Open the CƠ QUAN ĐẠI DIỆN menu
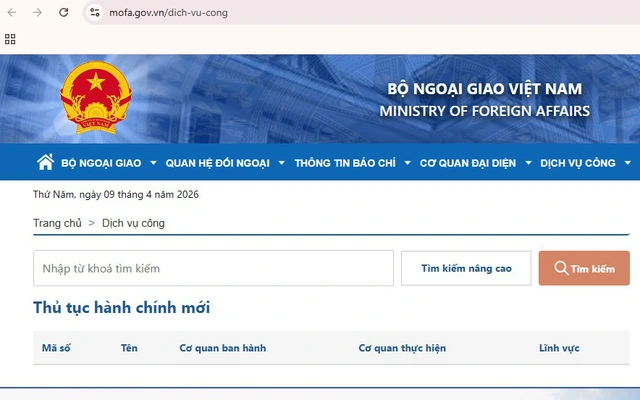 (x=468, y=163)
